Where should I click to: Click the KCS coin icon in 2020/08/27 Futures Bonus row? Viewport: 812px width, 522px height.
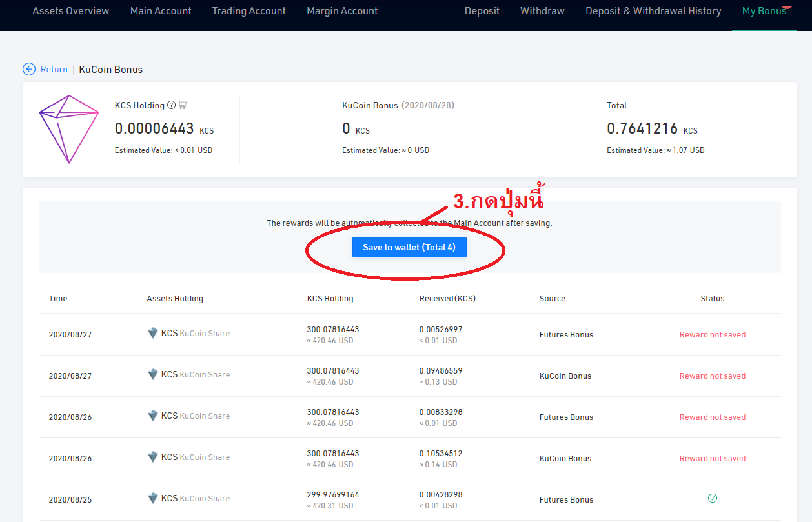tap(153, 334)
